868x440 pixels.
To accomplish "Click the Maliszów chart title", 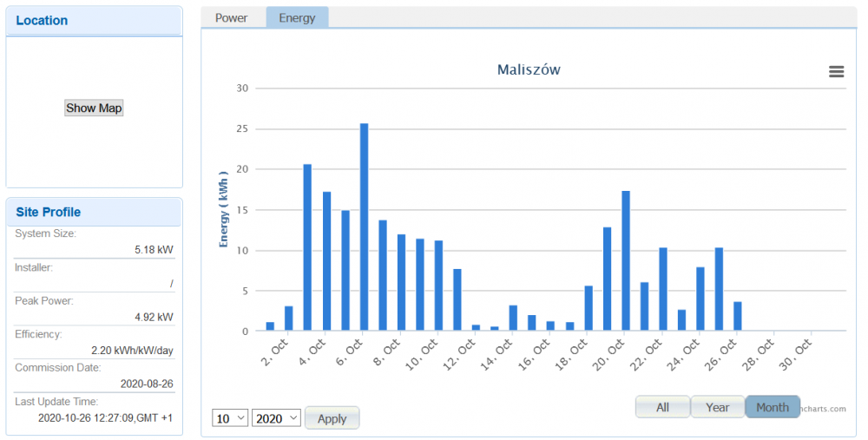I will pyautogui.click(x=529, y=69).
